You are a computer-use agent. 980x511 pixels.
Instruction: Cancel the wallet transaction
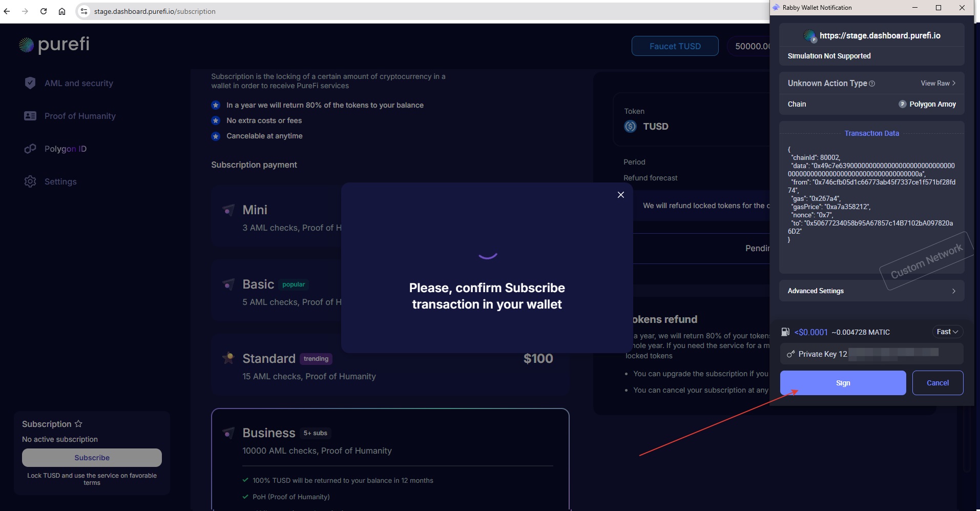tap(937, 383)
